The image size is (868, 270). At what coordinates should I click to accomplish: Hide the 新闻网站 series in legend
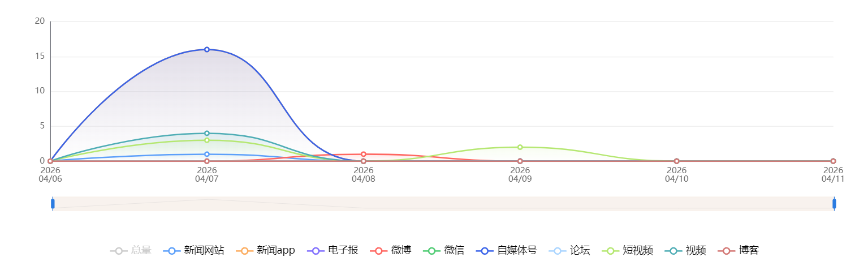pyautogui.click(x=193, y=251)
